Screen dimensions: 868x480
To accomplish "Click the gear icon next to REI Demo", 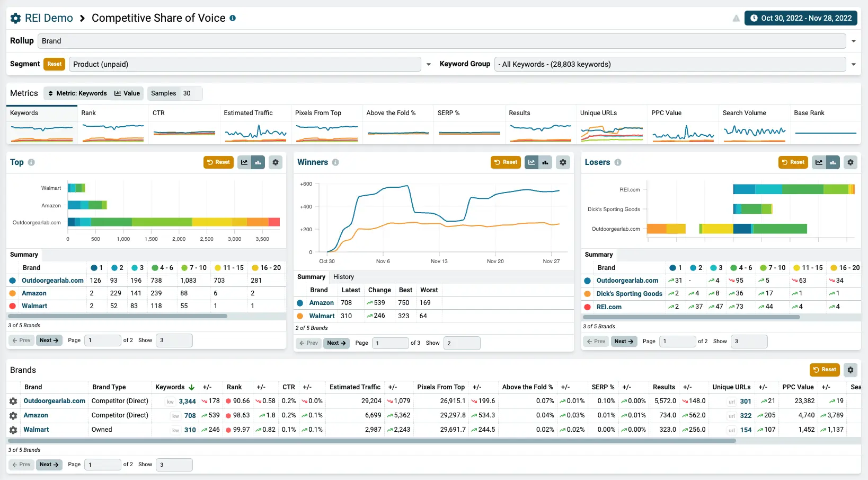I will point(16,18).
